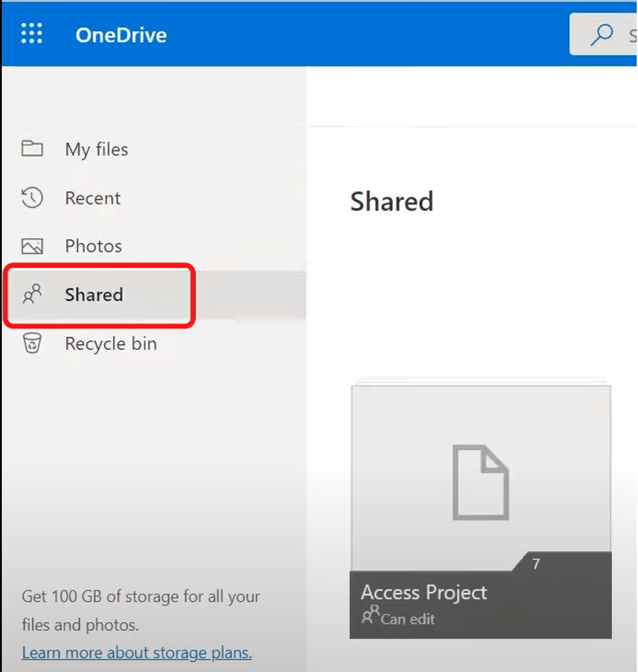Click the Photos picture icon
This screenshot has height=672, width=638.
[32, 246]
